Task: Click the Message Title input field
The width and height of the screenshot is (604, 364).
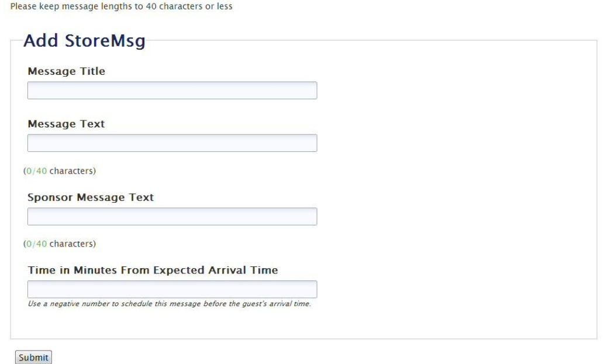Action: tap(172, 91)
